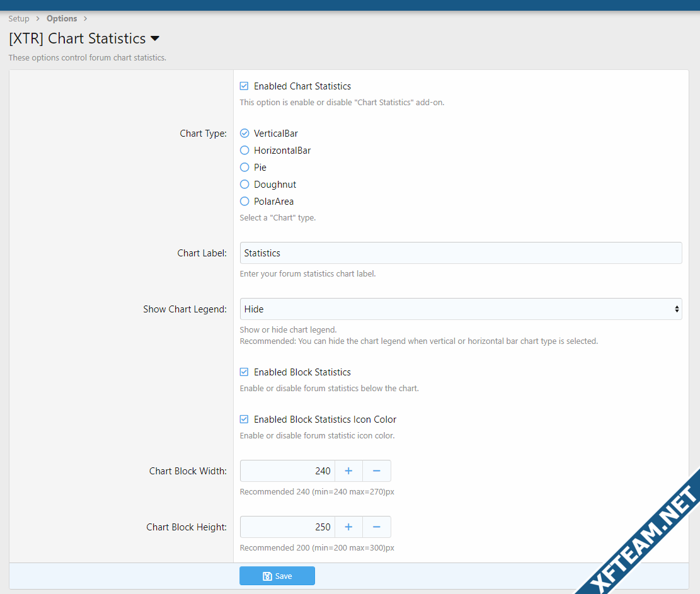Click 'Select a "Chart" type.' hint text

(x=278, y=218)
